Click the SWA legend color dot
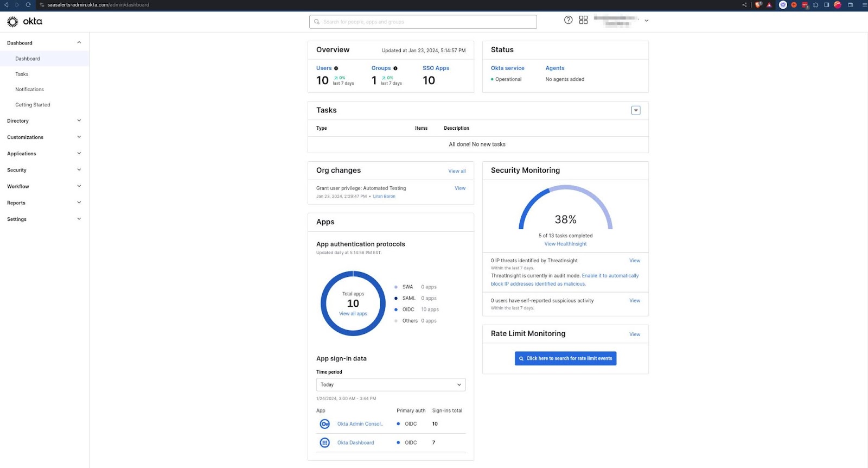This screenshot has width=868, height=468. point(396,287)
